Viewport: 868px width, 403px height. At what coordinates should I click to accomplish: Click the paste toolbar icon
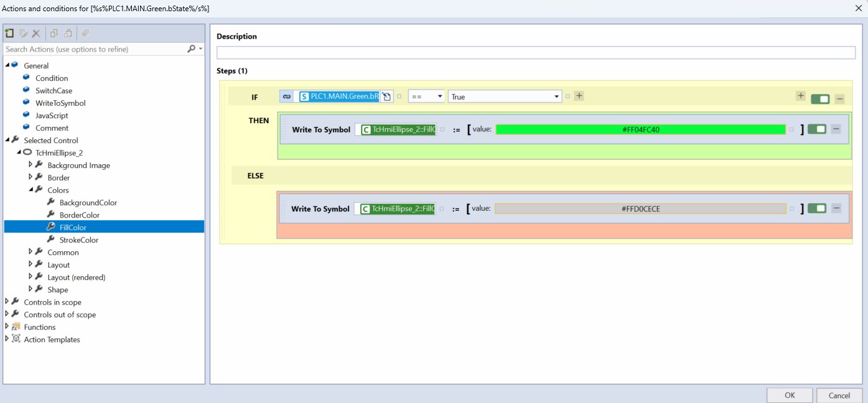[68, 34]
